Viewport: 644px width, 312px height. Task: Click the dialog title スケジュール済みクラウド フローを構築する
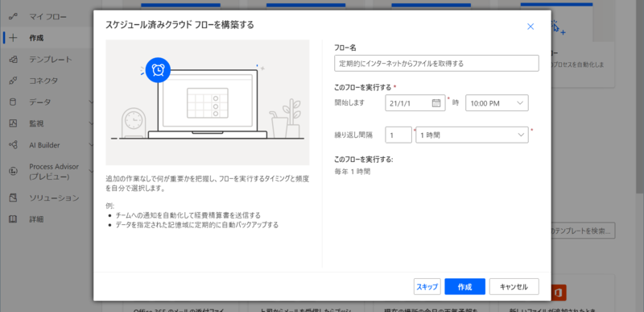[x=180, y=25]
